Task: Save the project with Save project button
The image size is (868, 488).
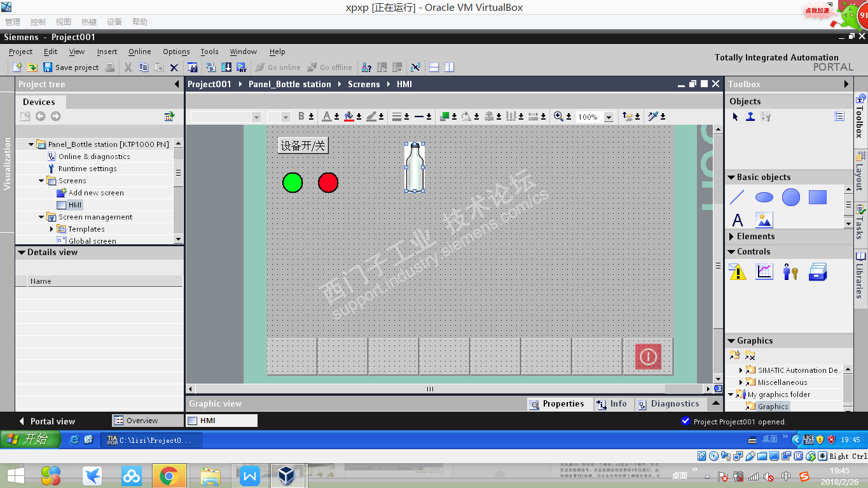Action: point(71,67)
